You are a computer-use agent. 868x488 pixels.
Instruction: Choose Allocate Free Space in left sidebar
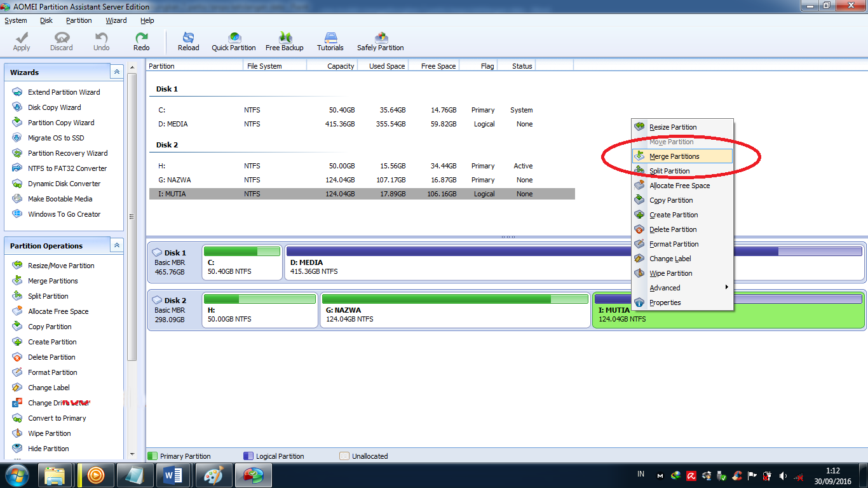point(58,311)
